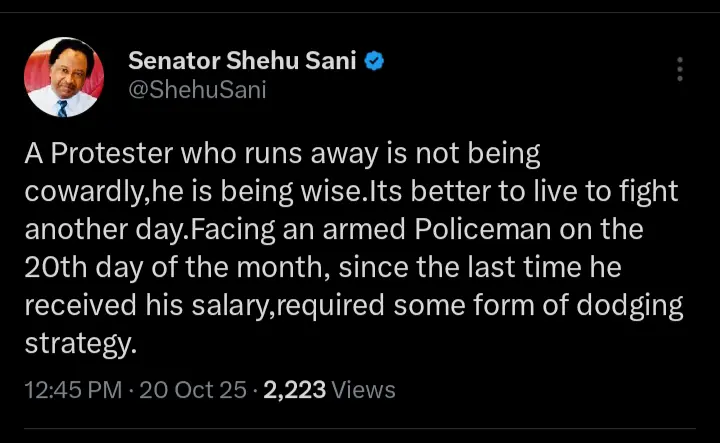This screenshot has width=720, height=443.
Task: Click the final word "strategy."
Action: tap(80, 344)
